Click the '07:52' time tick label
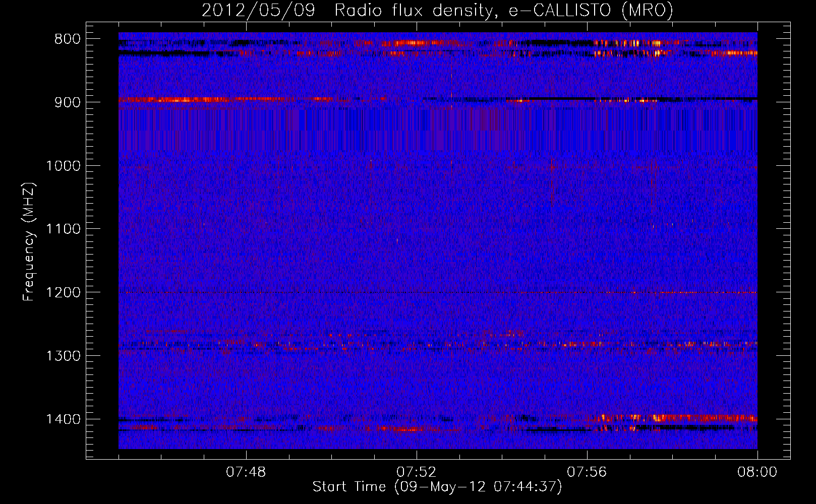The width and height of the screenshot is (816, 504). click(417, 472)
